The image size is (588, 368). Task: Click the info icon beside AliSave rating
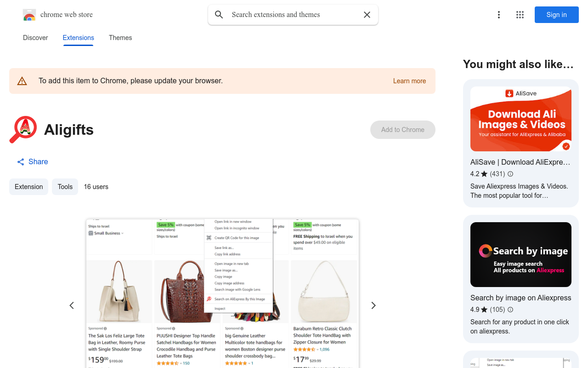click(x=510, y=174)
